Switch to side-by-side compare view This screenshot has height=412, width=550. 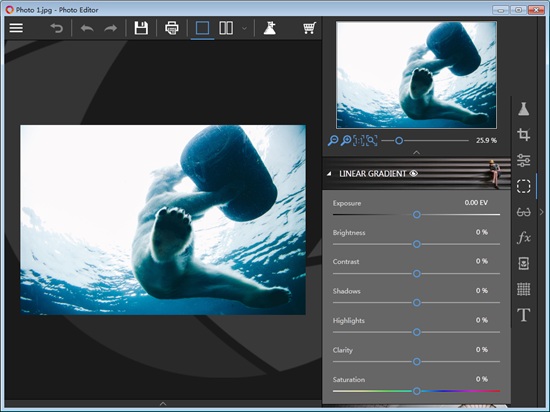tap(226, 28)
